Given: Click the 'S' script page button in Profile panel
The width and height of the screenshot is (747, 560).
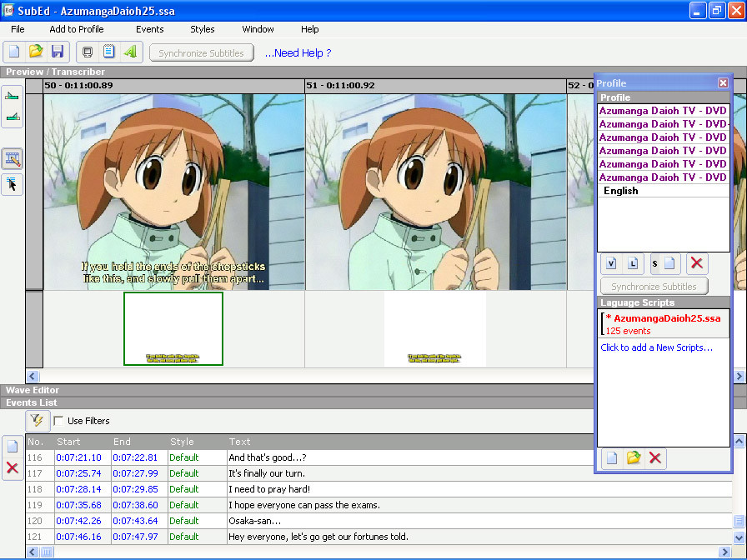Looking at the screenshot, I should [664, 263].
